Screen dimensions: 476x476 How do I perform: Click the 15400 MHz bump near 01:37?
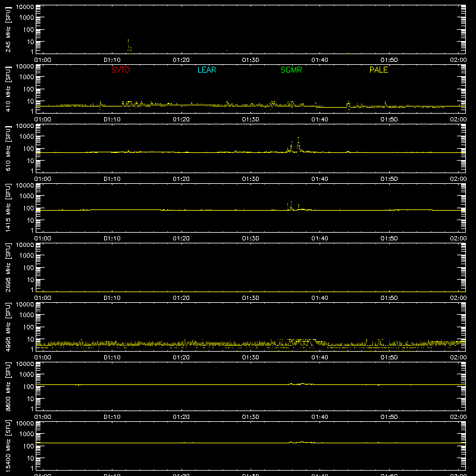[x=302, y=442]
